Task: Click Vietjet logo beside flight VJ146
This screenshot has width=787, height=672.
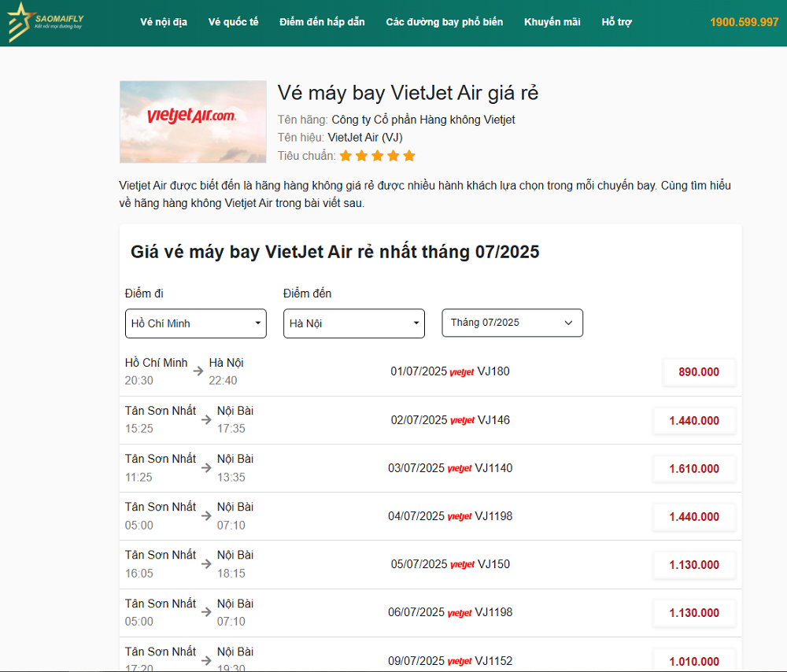Action: (462, 420)
